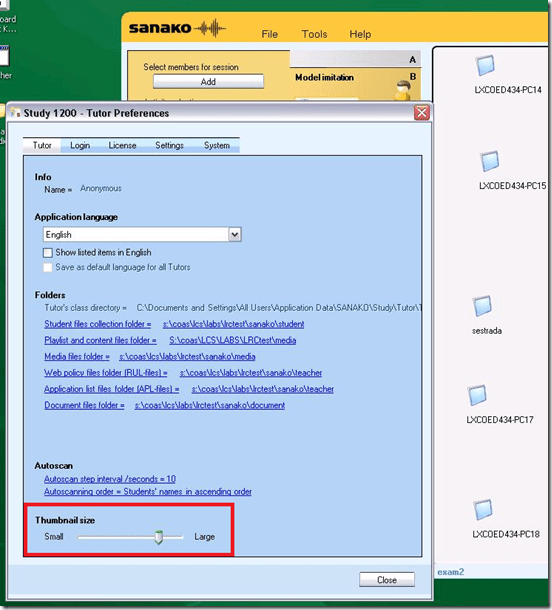
Task: Open the Help menu in Sanako
Action: point(360,34)
